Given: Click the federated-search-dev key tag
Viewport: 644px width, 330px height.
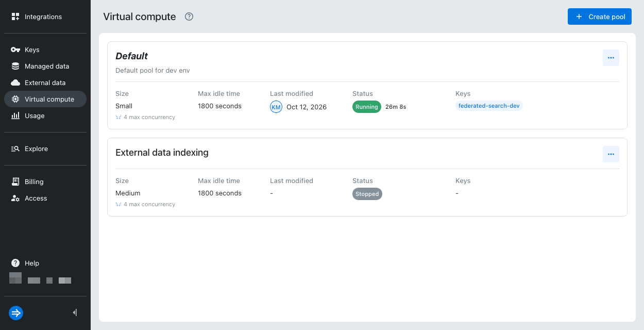Looking at the screenshot, I should click(489, 106).
